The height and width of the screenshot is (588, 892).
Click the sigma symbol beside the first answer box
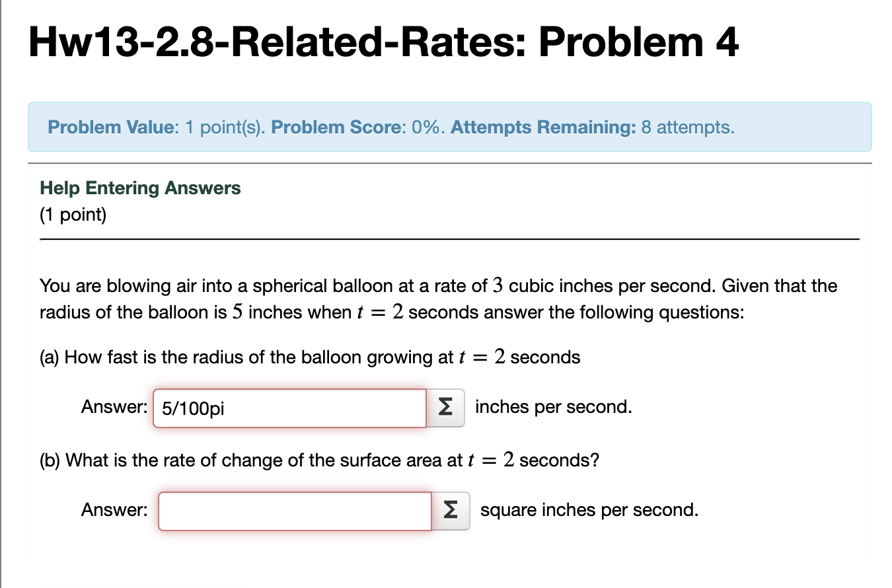point(446,408)
